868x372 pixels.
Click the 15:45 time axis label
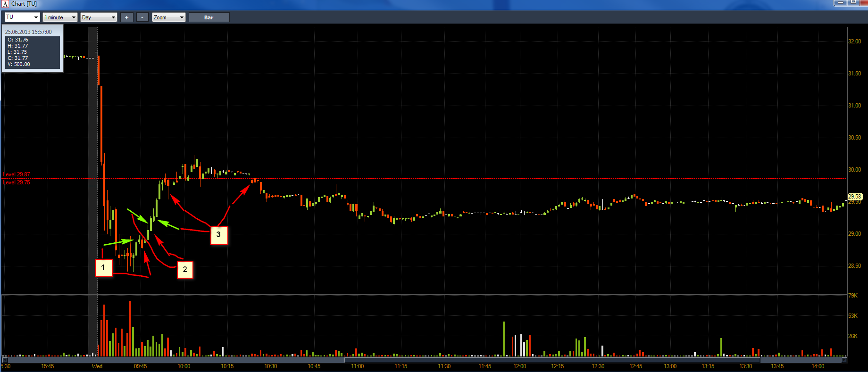48,366
